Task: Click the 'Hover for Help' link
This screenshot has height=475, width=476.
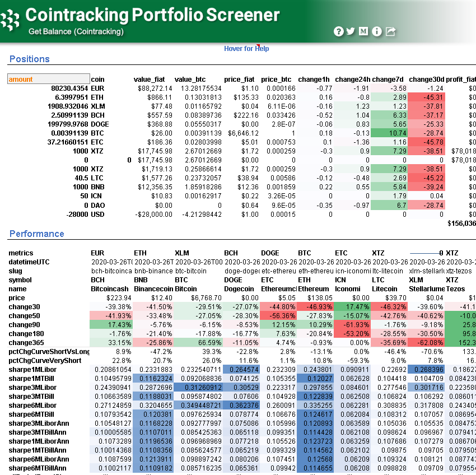Action: tap(246, 49)
